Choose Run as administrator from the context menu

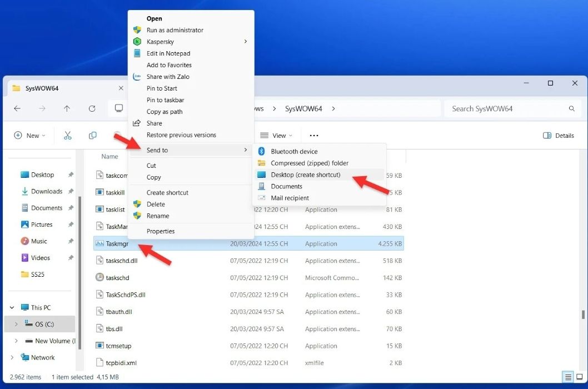[175, 29]
